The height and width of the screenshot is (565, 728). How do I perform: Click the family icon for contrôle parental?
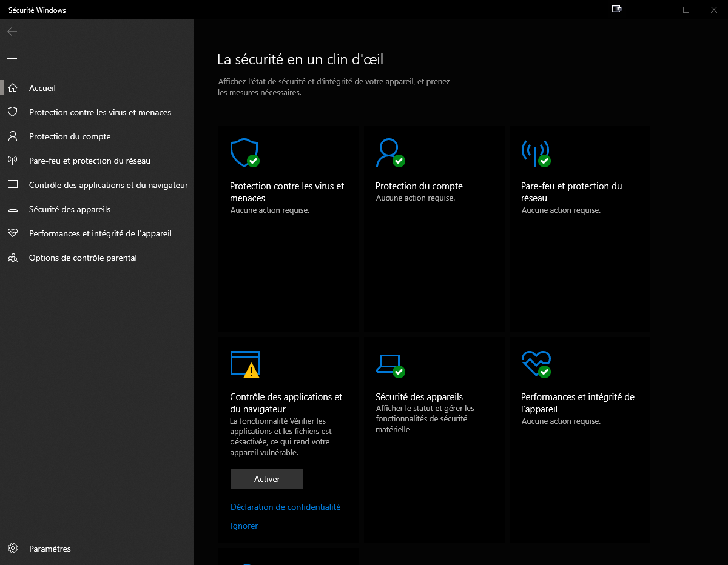point(12,258)
